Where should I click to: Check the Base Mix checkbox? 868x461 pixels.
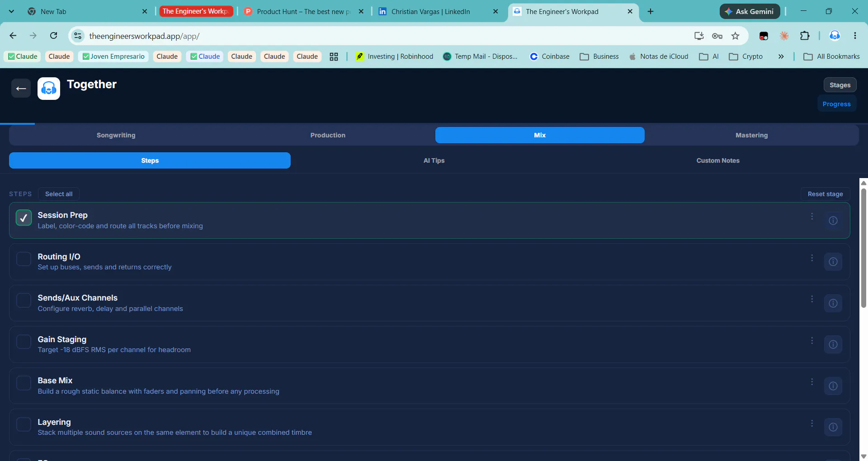(24, 383)
